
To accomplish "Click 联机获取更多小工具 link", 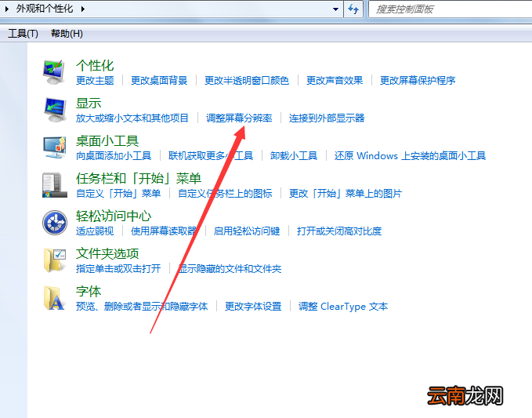I will click(x=211, y=156).
